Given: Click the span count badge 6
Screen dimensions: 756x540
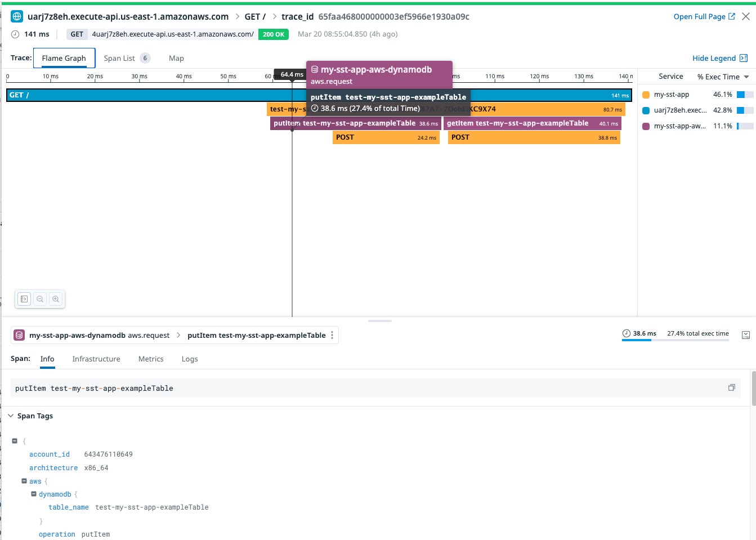Looking at the screenshot, I should pyautogui.click(x=145, y=58).
